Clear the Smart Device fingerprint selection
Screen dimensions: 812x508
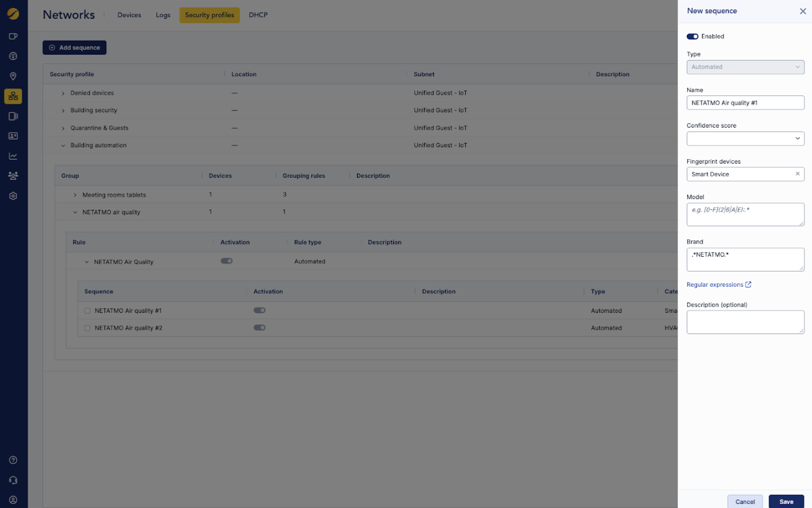[x=797, y=174]
